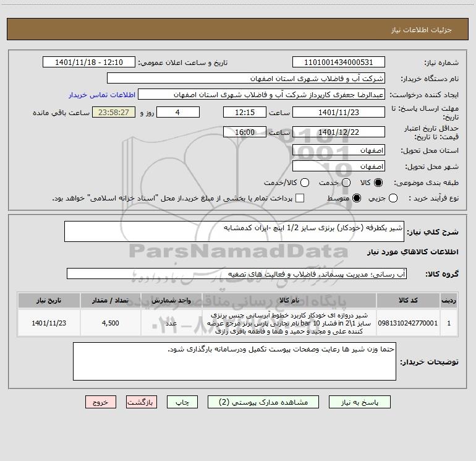Select the کالا radio button

(378, 183)
